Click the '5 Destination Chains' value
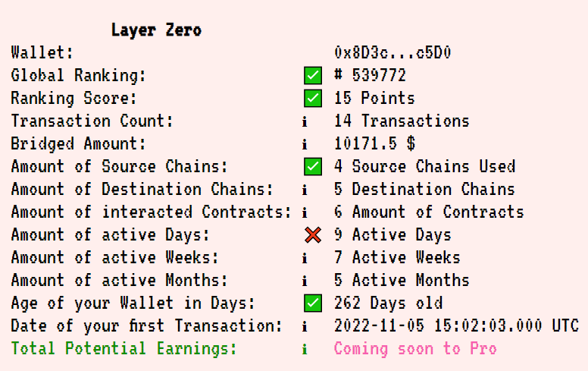 coord(424,190)
